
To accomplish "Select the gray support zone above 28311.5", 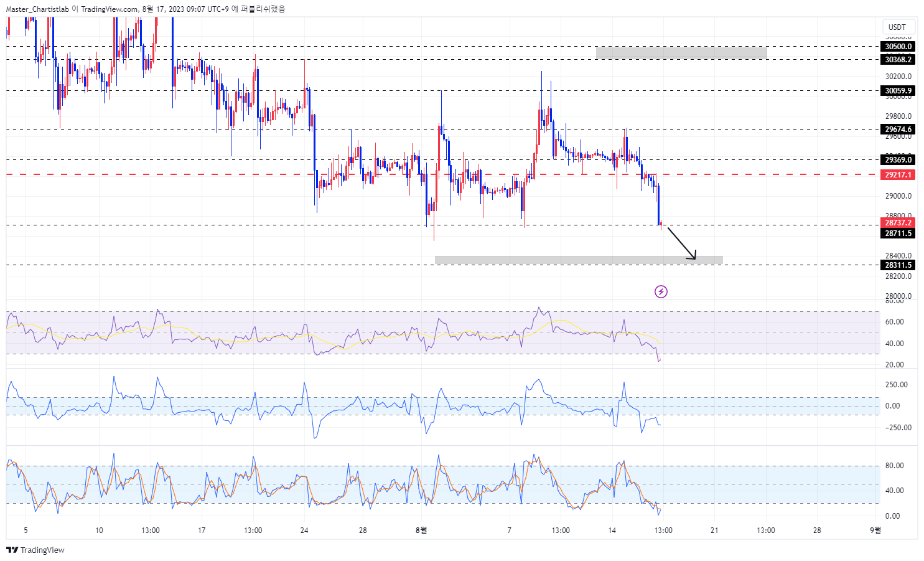I will click(x=579, y=260).
